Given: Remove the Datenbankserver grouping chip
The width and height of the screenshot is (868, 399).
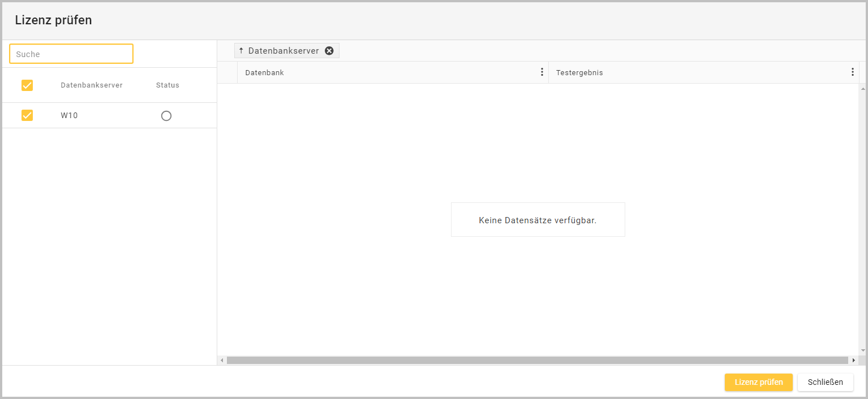Looking at the screenshot, I should click(329, 51).
